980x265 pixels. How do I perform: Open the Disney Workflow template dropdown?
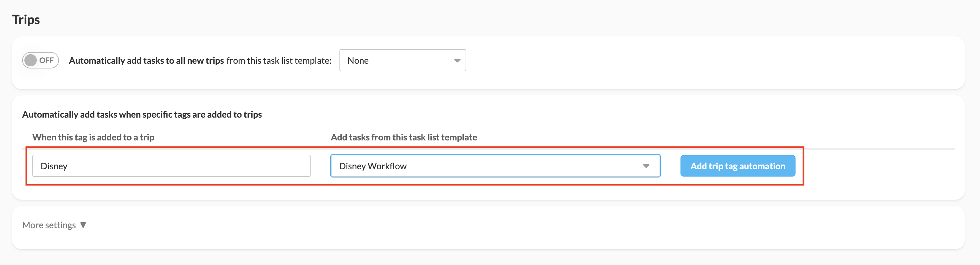click(x=495, y=166)
